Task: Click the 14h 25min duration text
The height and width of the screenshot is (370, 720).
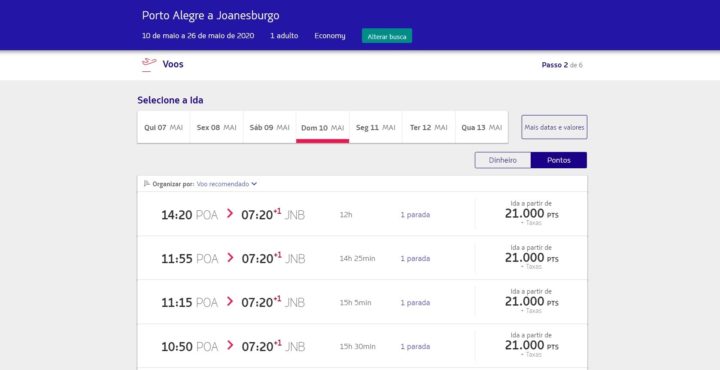Action: pyautogui.click(x=357, y=258)
